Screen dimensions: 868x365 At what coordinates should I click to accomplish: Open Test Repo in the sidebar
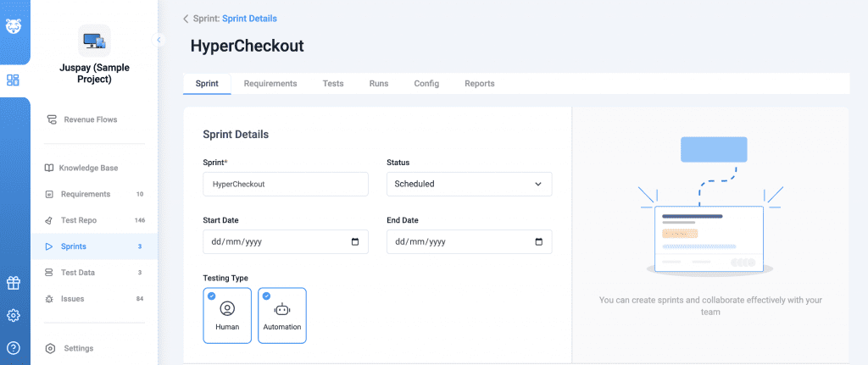coord(79,220)
